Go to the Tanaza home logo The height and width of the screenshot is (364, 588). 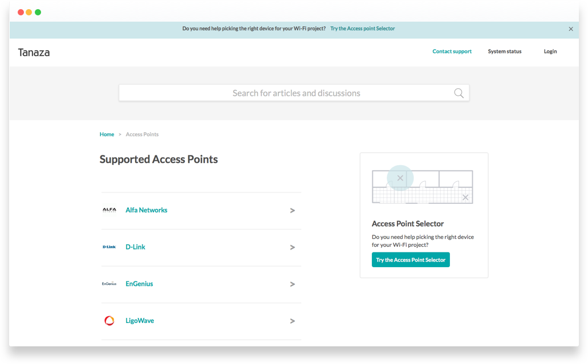[34, 52]
